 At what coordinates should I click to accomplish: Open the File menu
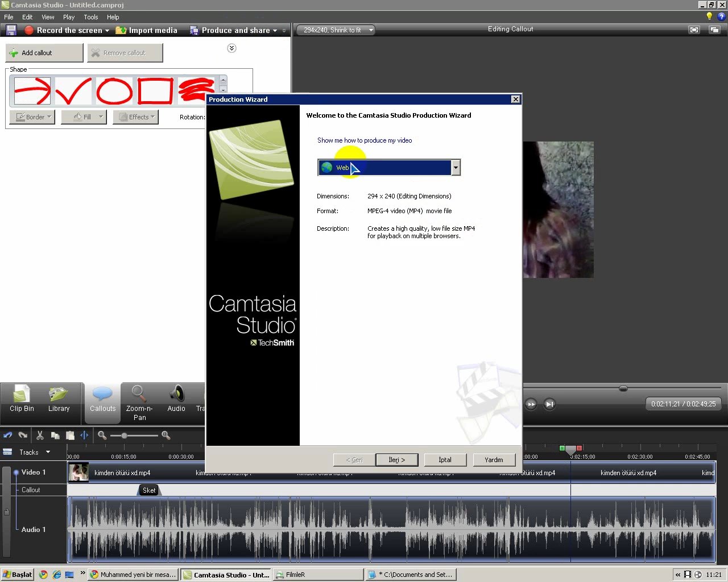pyautogui.click(x=9, y=17)
